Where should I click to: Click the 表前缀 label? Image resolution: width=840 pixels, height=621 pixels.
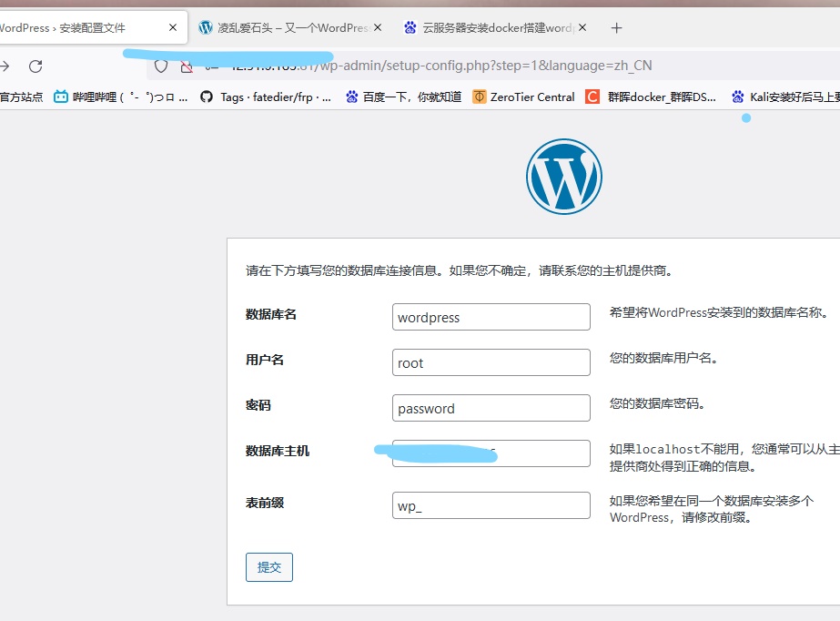click(265, 504)
